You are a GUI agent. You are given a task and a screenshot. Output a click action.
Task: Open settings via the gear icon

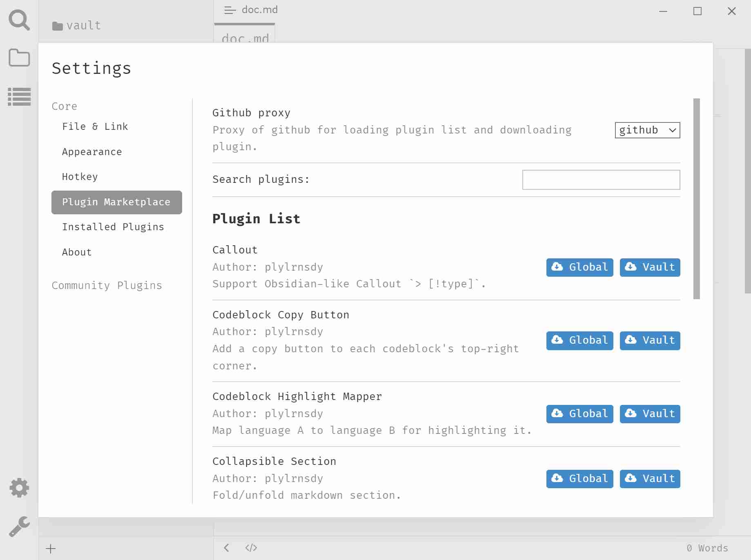pyautogui.click(x=19, y=487)
